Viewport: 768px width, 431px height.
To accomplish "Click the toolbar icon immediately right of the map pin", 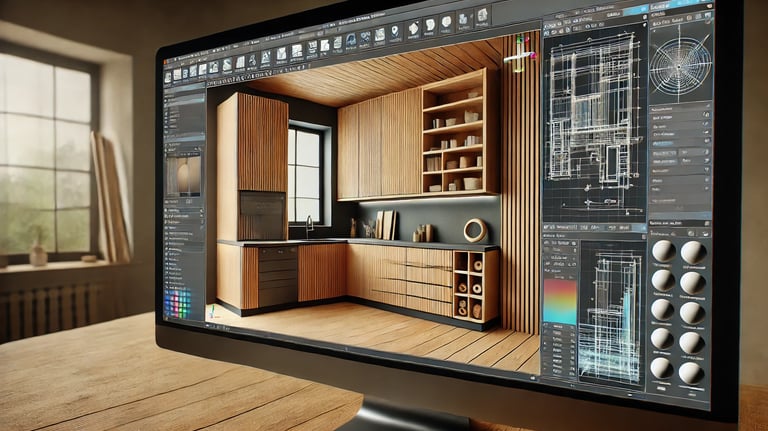I will (414, 29).
